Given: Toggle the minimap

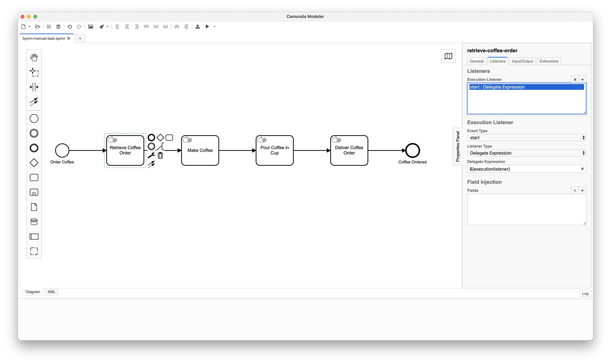Looking at the screenshot, I should tap(448, 56).
